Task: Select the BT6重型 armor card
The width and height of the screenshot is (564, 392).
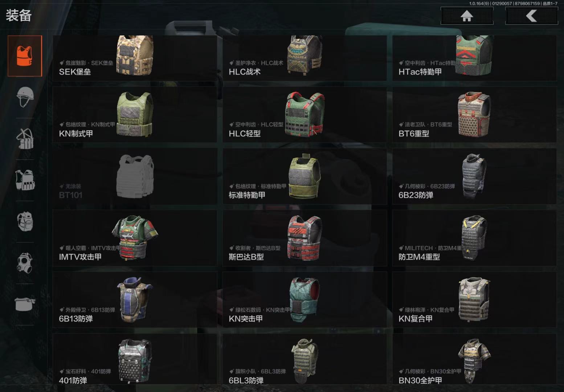Action: click(474, 114)
